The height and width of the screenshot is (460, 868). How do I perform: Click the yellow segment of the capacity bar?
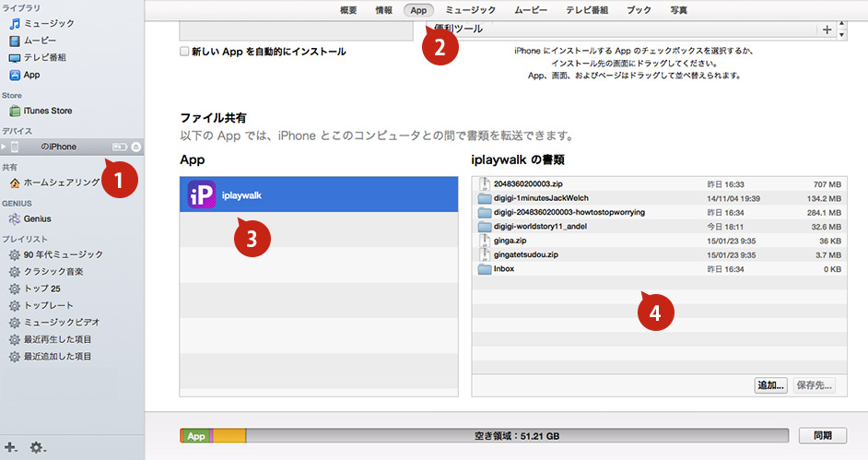pos(229,436)
